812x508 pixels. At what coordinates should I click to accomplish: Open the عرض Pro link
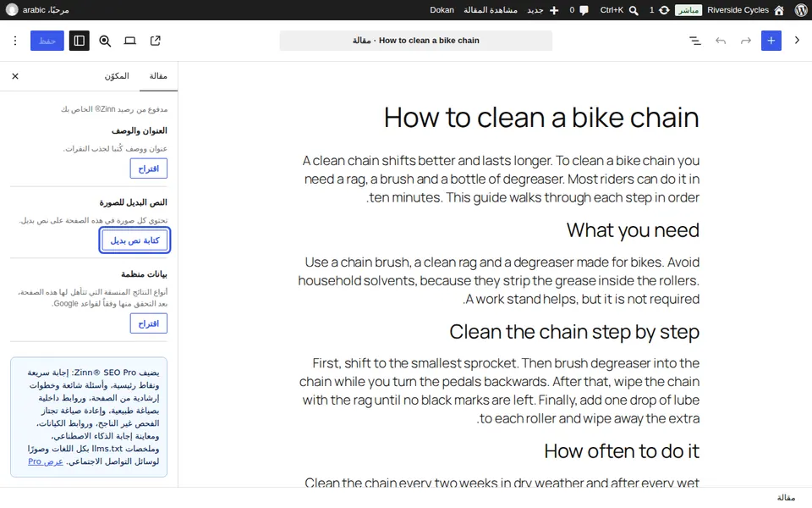[46, 461]
